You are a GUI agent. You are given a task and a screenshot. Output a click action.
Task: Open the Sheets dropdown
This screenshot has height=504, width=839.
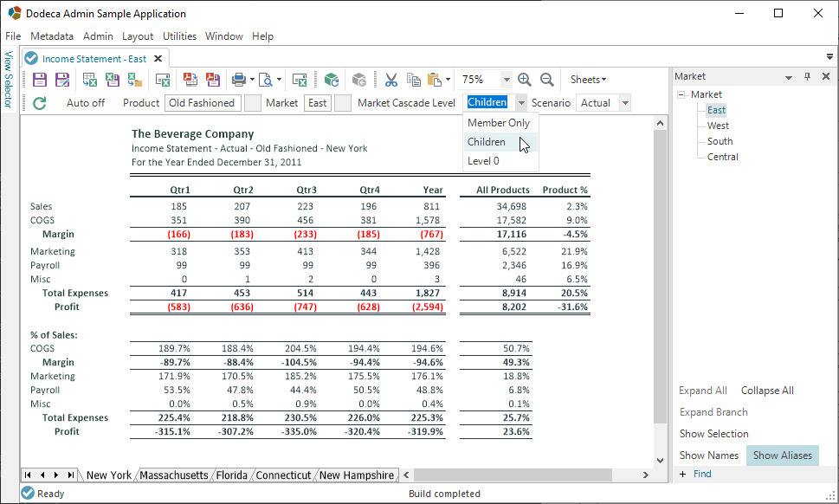(x=588, y=80)
